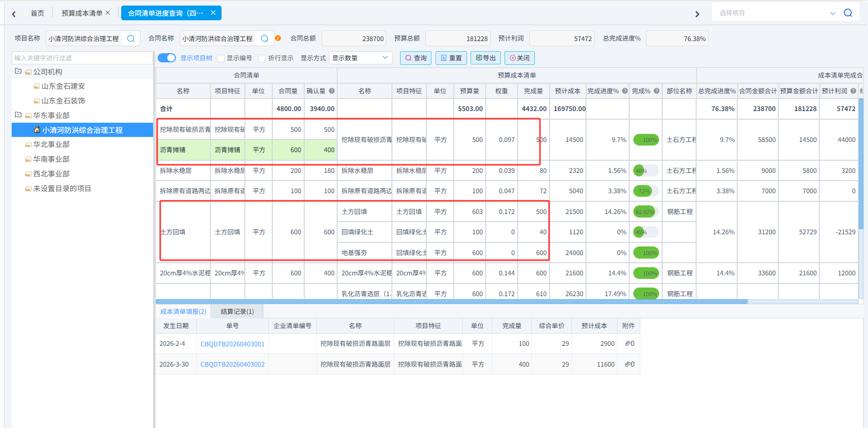Screen dimensions: 868x428
Task: Click the 关闭 button
Action: pos(520,58)
